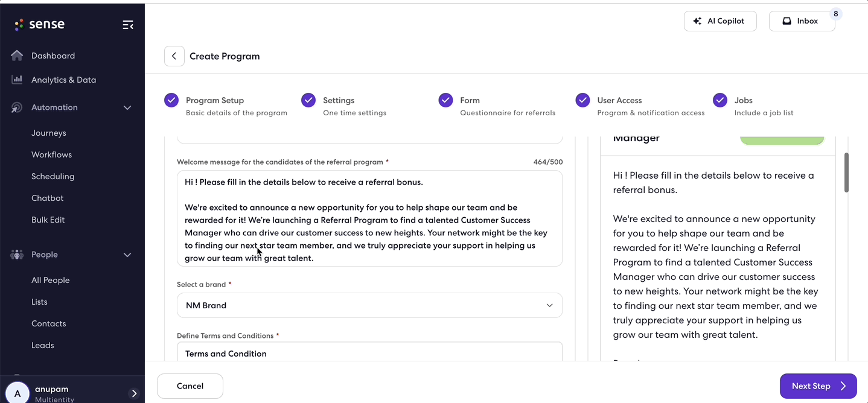
Task: Click the Form step checkmark icon
Action: tap(445, 100)
